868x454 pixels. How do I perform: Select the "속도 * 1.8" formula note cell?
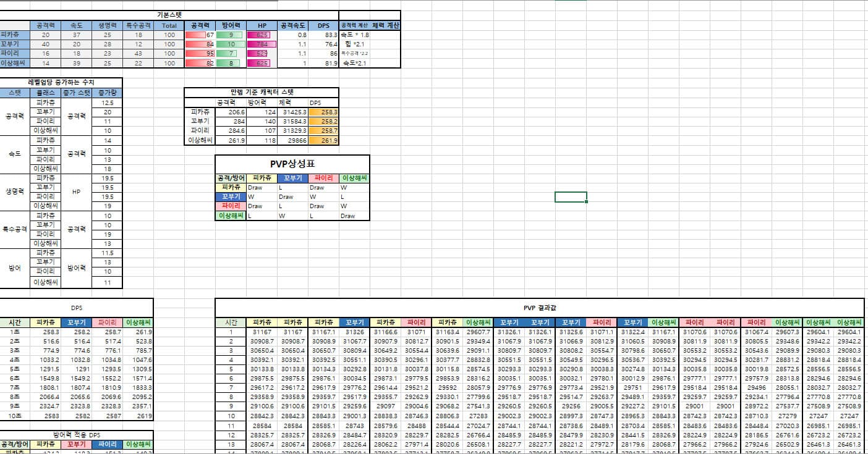click(354, 35)
